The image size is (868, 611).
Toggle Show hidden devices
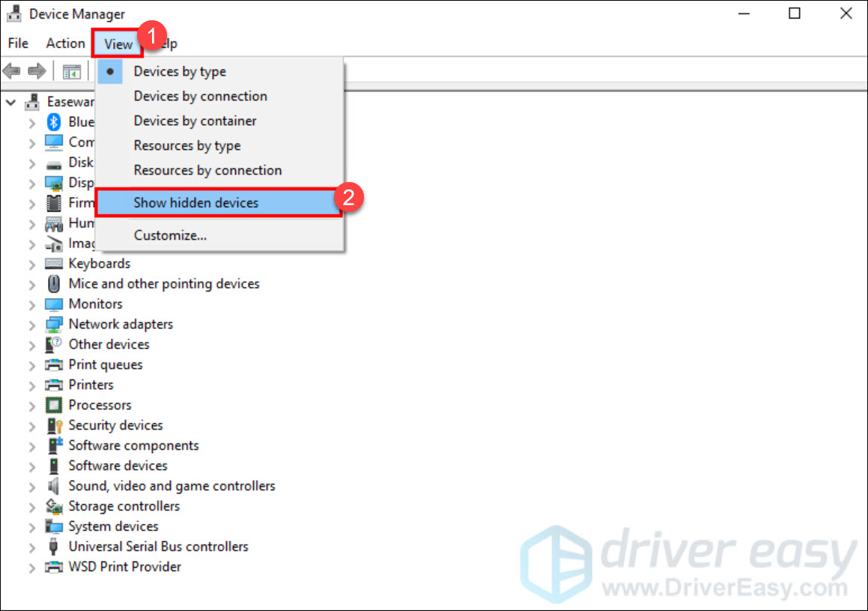point(195,202)
